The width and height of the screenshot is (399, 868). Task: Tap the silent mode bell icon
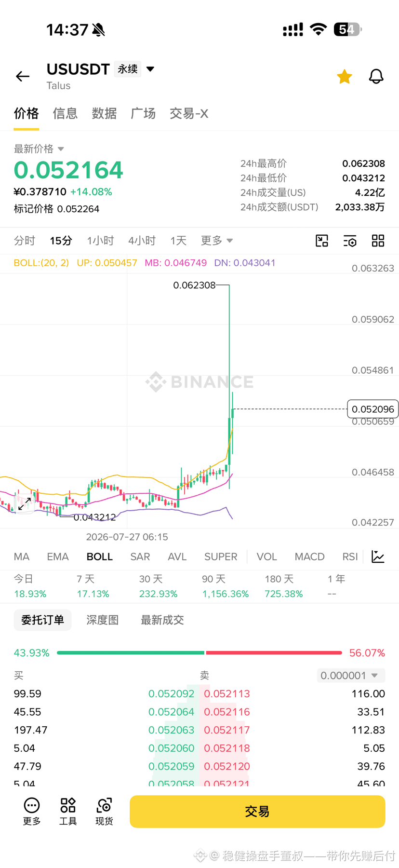point(98,30)
